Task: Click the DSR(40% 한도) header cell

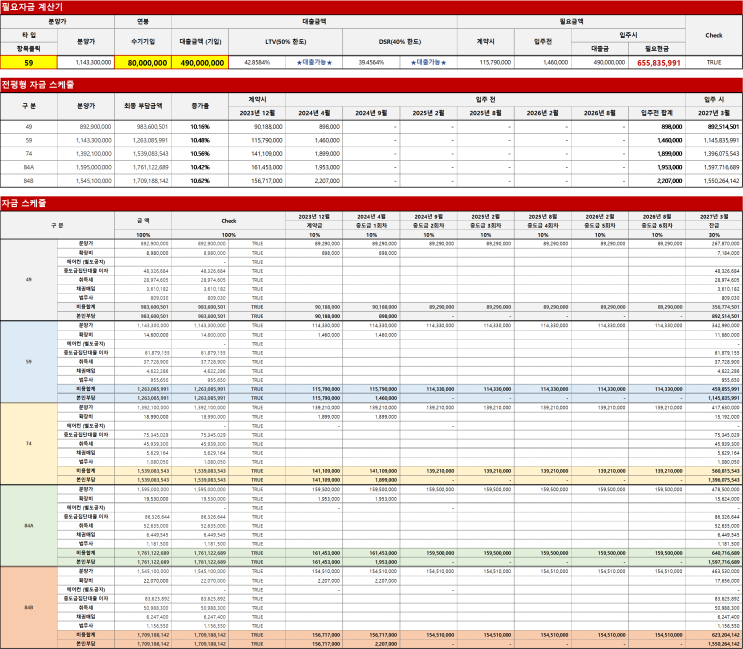Action: click(400, 42)
